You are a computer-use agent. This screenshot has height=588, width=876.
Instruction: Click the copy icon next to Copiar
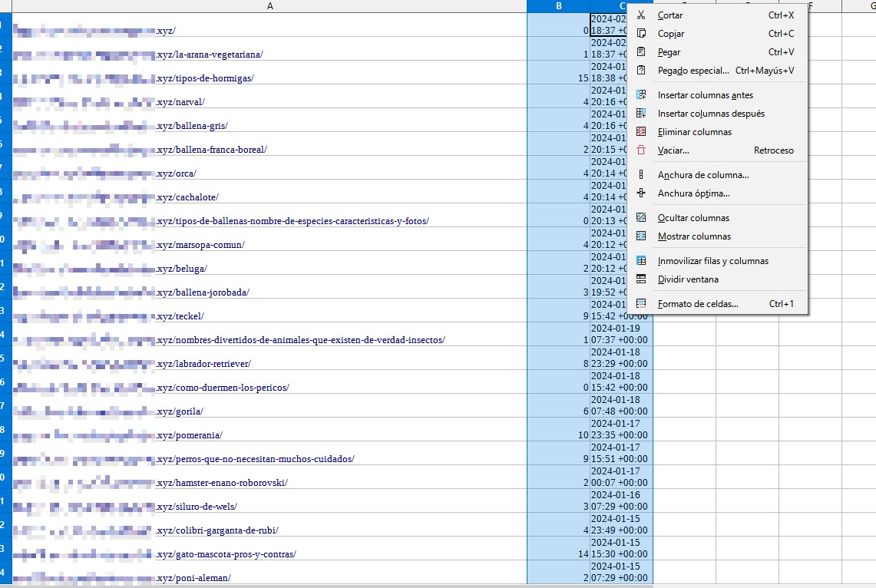coord(641,34)
